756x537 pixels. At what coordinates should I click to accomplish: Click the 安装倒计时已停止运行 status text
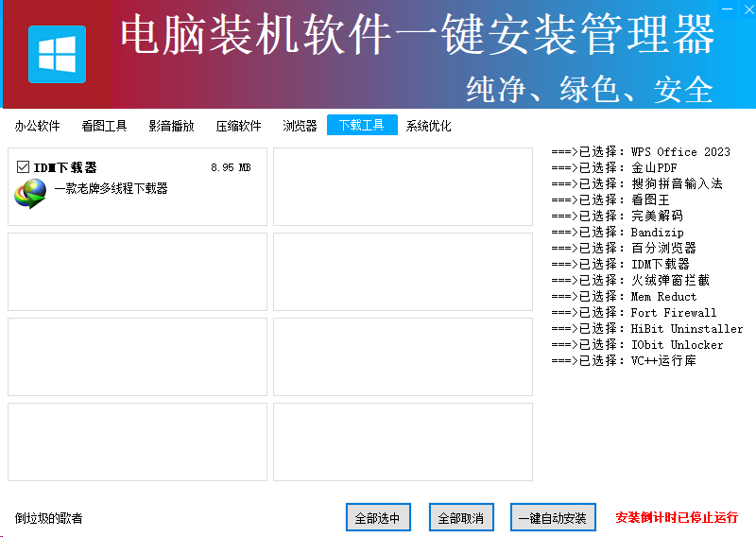[677, 517]
